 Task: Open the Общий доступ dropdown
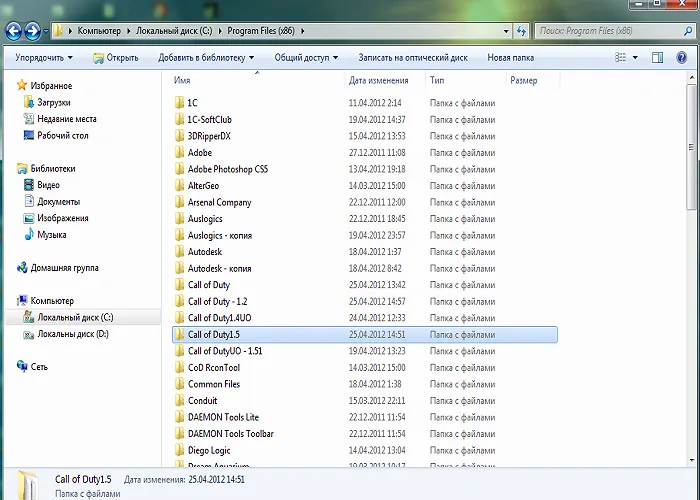click(306, 58)
